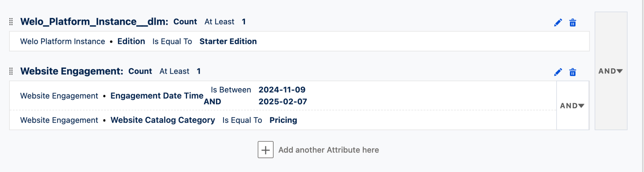The height and width of the screenshot is (172, 644).
Task: Click the end date 2025-02-07
Action: tap(283, 102)
